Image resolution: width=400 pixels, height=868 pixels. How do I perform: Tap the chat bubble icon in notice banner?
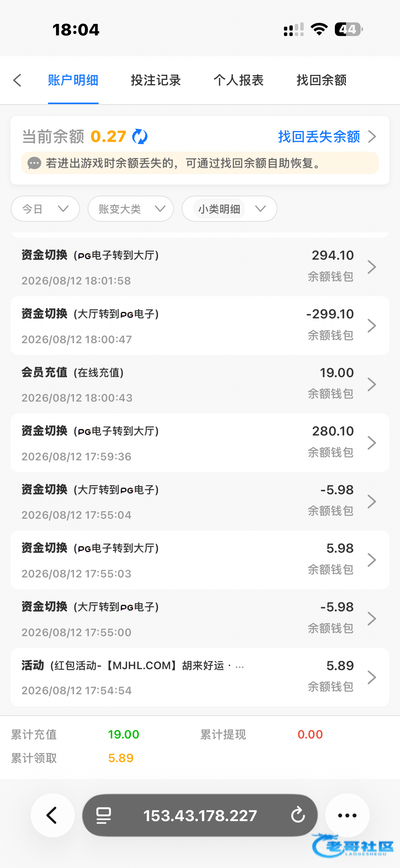click(34, 163)
